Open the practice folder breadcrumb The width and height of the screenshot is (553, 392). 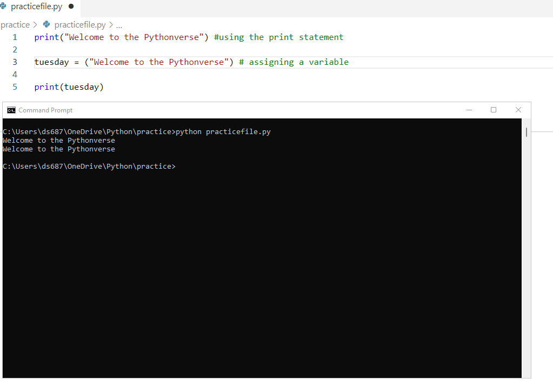click(x=15, y=25)
